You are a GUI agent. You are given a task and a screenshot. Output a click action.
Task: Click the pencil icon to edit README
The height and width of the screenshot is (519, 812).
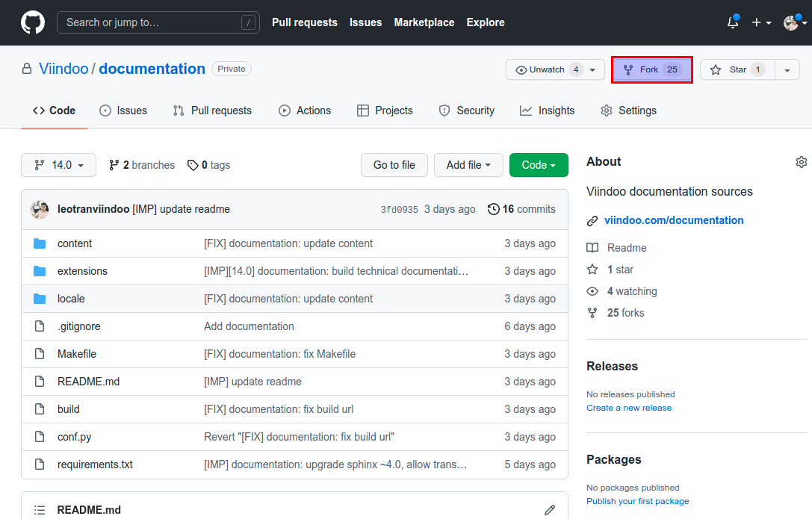550,510
